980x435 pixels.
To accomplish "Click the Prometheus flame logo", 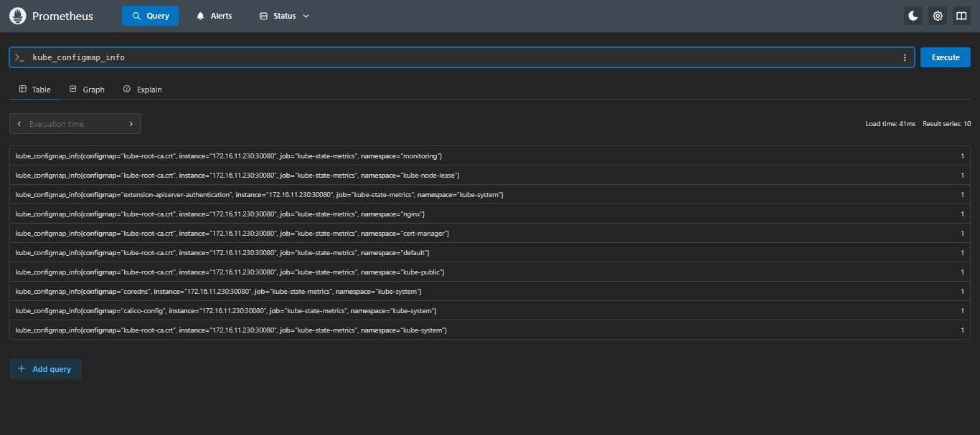I will click(x=18, y=16).
